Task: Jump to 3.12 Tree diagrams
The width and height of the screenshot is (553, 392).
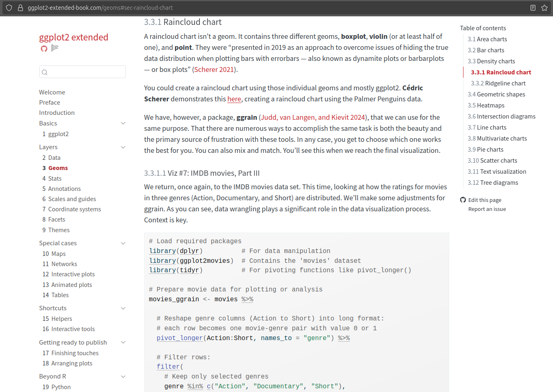Action: tap(493, 183)
